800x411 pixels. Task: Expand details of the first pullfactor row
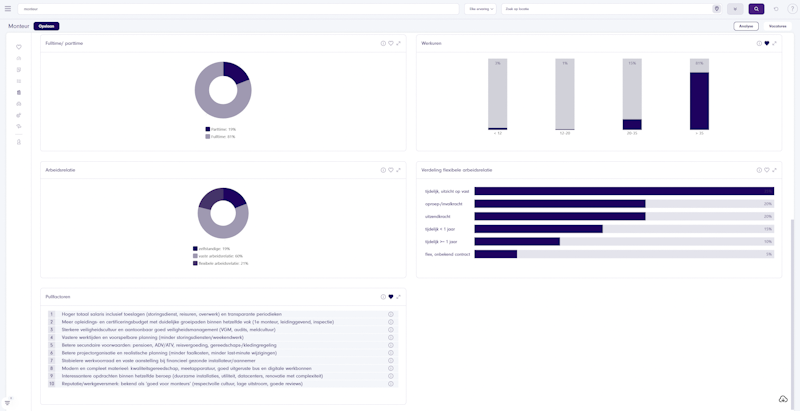click(x=390, y=314)
